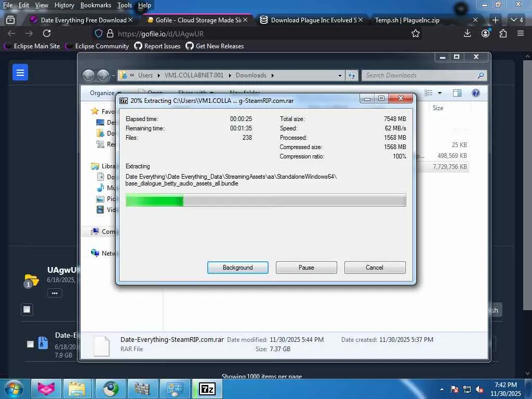Select Libraries in the navigation pane
Image resolution: width=532 pixels, height=399 pixels.
click(103, 166)
